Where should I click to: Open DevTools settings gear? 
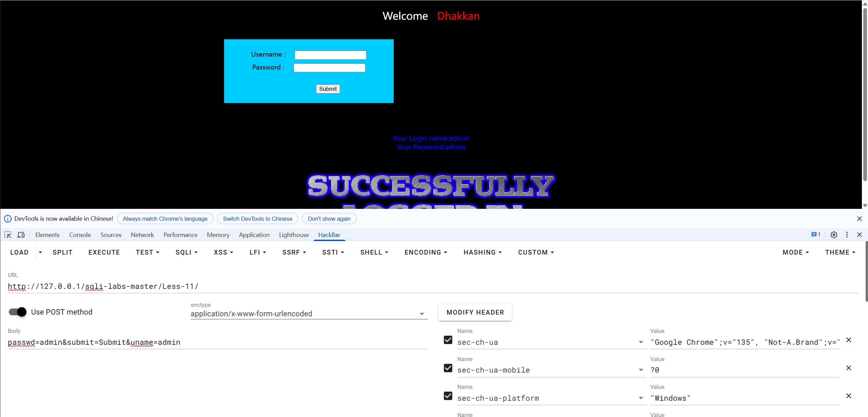tap(834, 235)
